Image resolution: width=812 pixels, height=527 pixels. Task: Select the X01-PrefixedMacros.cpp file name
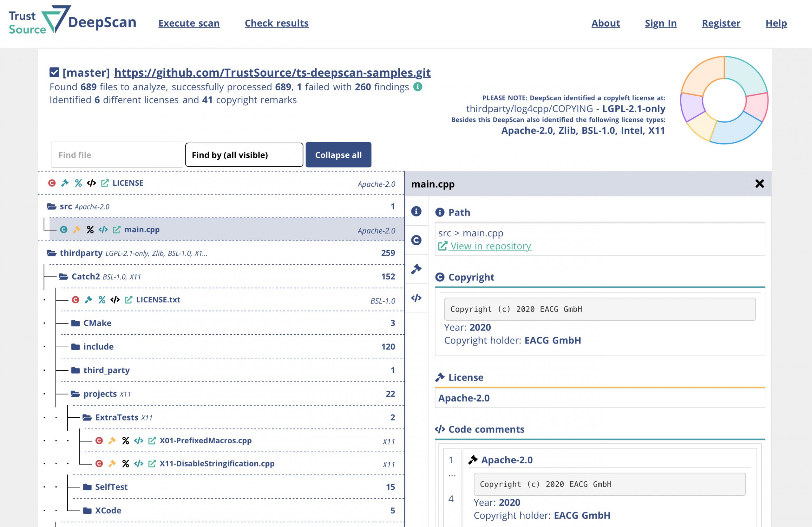(206, 441)
